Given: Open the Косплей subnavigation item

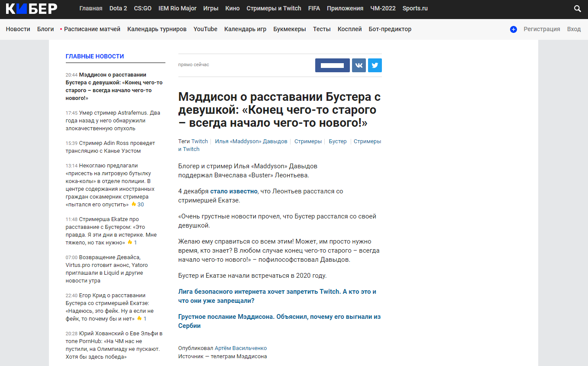Looking at the screenshot, I should click(x=349, y=29).
